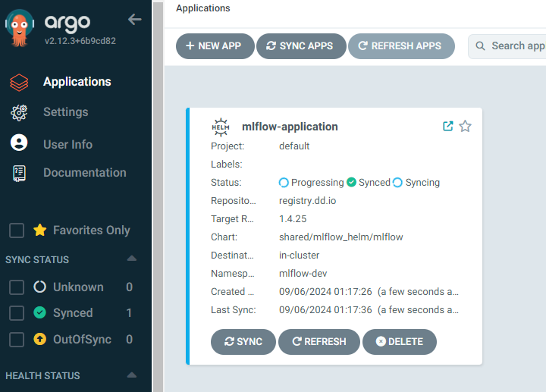
Task: Open the Documentation menu item
Action: click(85, 173)
